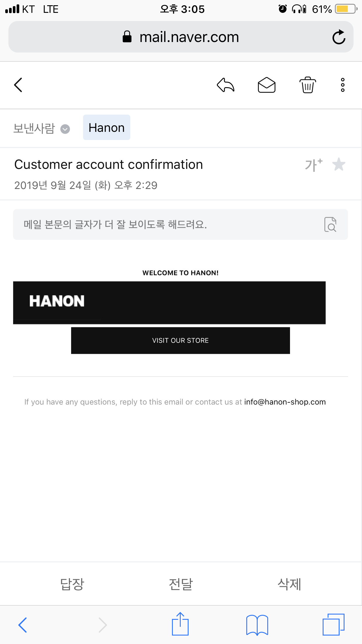This screenshot has width=362, height=644.
Task: Open the three-dot more options menu
Action: pyautogui.click(x=343, y=85)
